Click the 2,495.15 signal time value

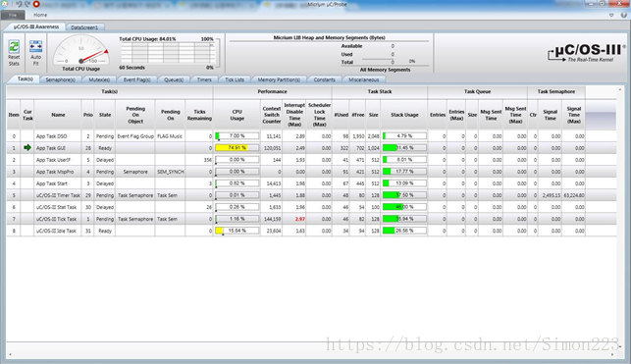pyautogui.click(x=552, y=195)
